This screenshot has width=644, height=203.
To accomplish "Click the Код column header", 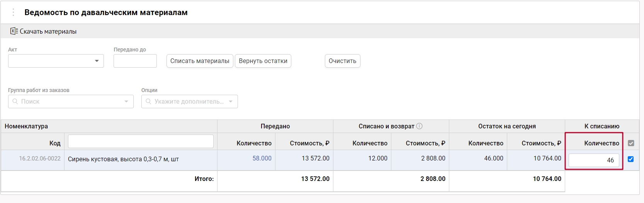I will coord(55,143).
